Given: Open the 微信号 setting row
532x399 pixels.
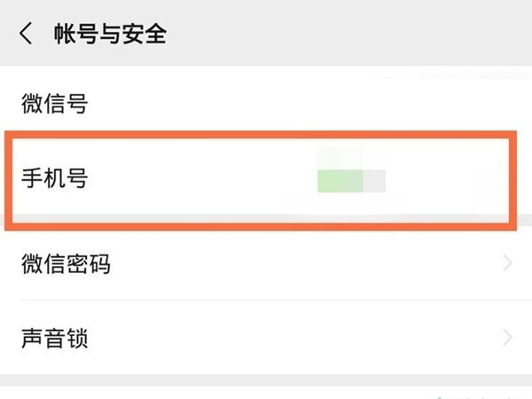Looking at the screenshot, I should [x=55, y=105].
